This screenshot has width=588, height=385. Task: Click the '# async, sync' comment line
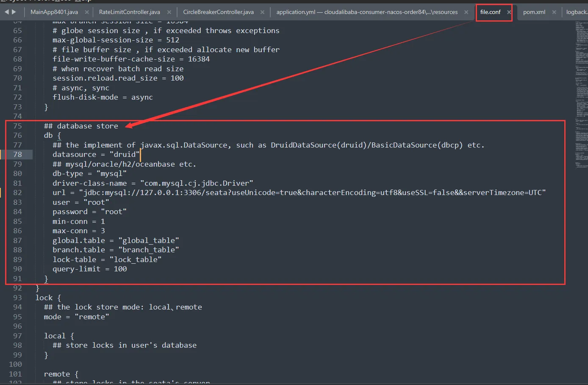pos(81,88)
